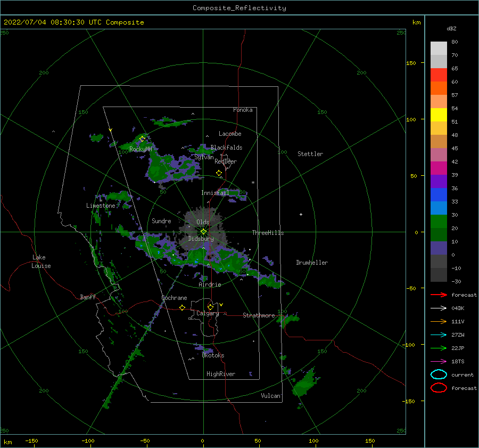Click the dBZ legend heading
479x448 pixels.
tap(451, 28)
